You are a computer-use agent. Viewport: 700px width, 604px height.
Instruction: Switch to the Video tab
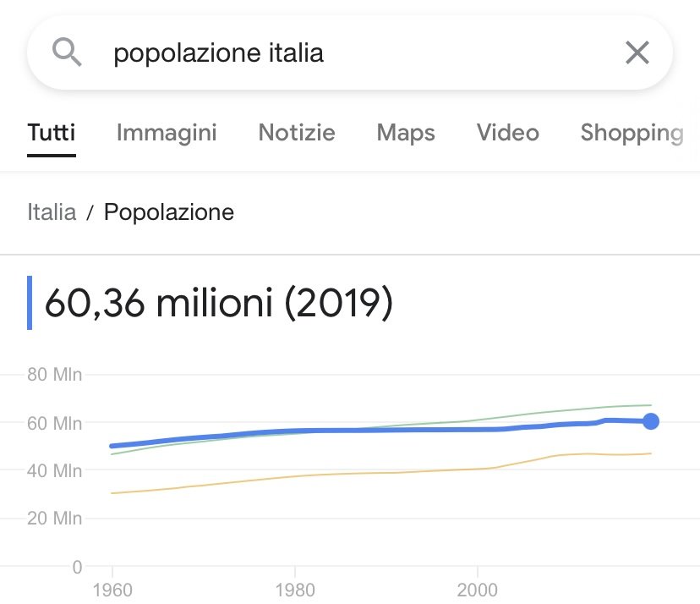pos(507,133)
